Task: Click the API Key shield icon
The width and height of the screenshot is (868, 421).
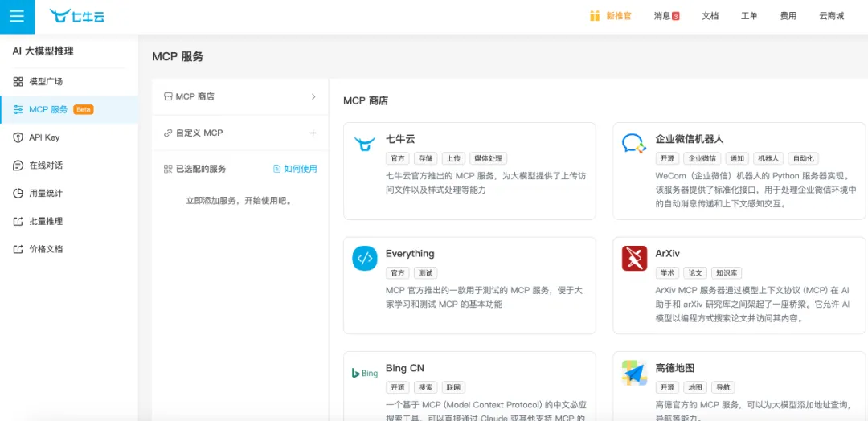Action: pyautogui.click(x=18, y=137)
